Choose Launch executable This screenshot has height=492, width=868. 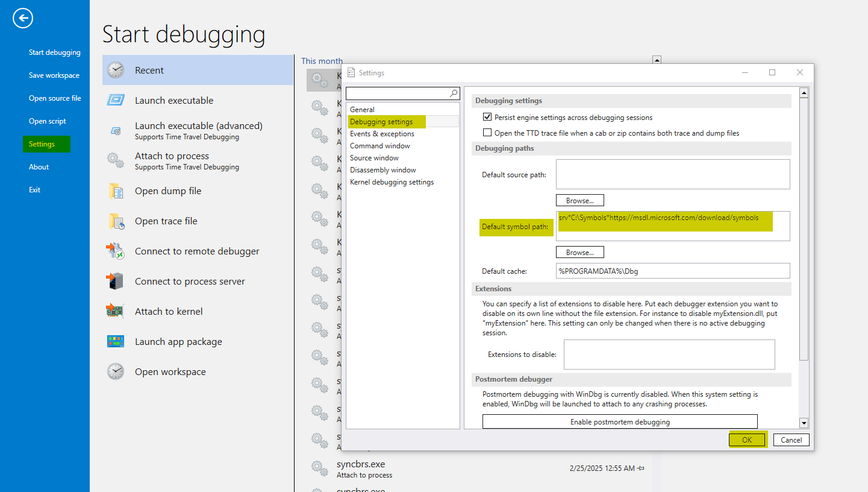coord(198,101)
